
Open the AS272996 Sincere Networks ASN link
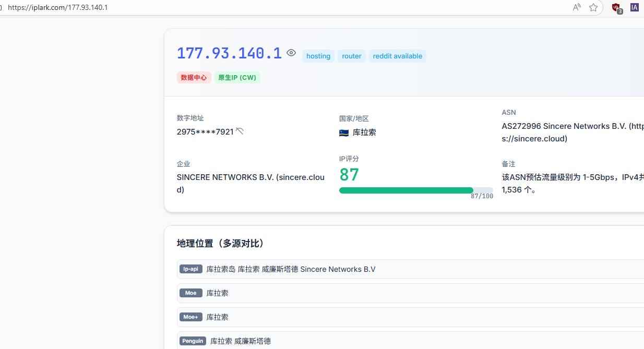coord(572,126)
